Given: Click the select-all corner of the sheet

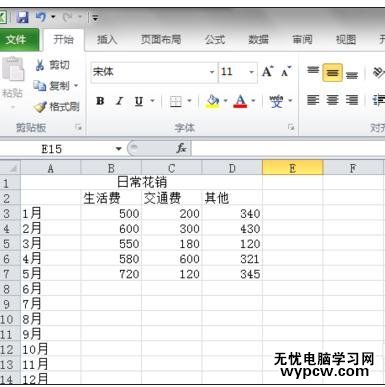Looking at the screenshot, I should 10,168.
